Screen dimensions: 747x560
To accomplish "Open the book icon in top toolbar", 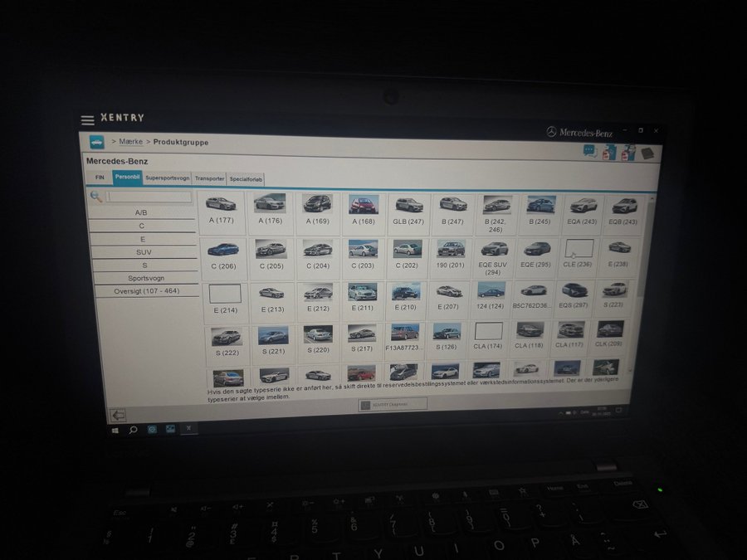I will pos(647,153).
